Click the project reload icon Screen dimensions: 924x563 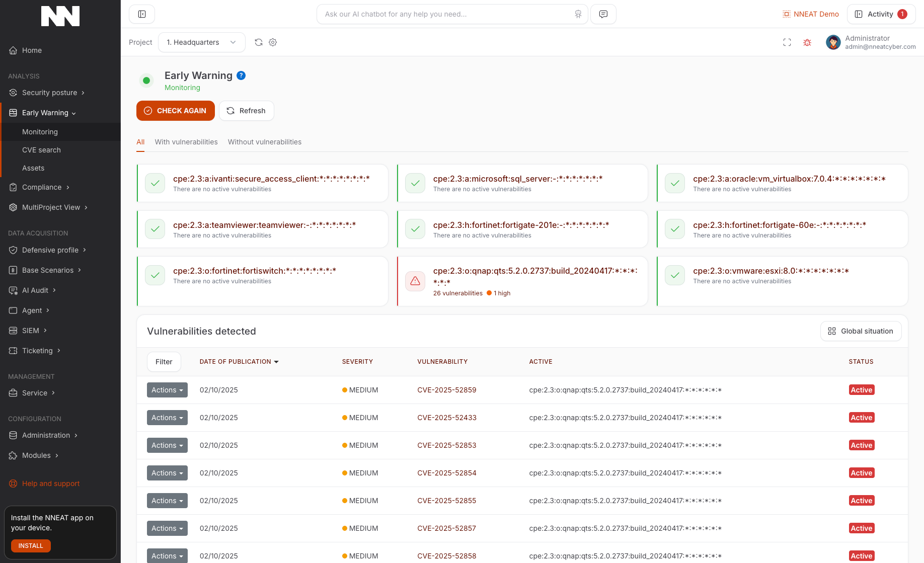point(259,42)
